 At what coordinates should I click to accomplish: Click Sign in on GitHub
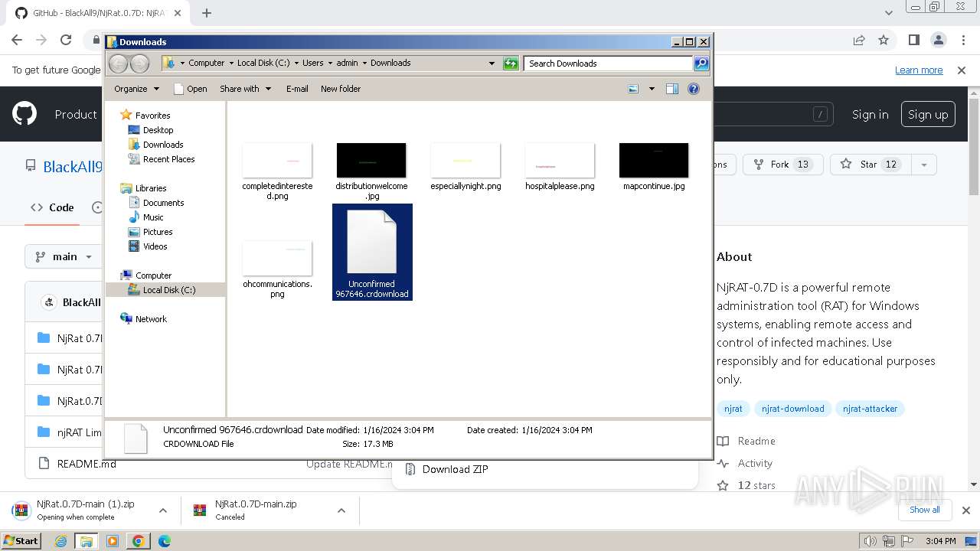[870, 114]
